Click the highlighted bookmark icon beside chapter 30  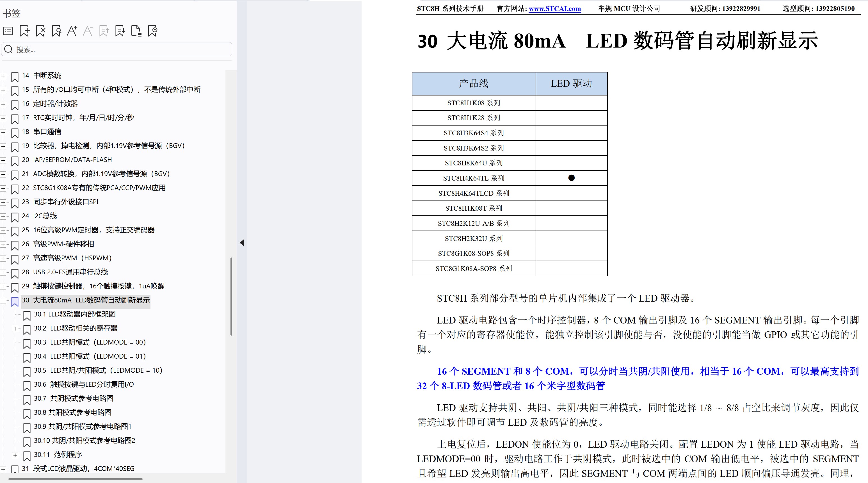point(15,302)
